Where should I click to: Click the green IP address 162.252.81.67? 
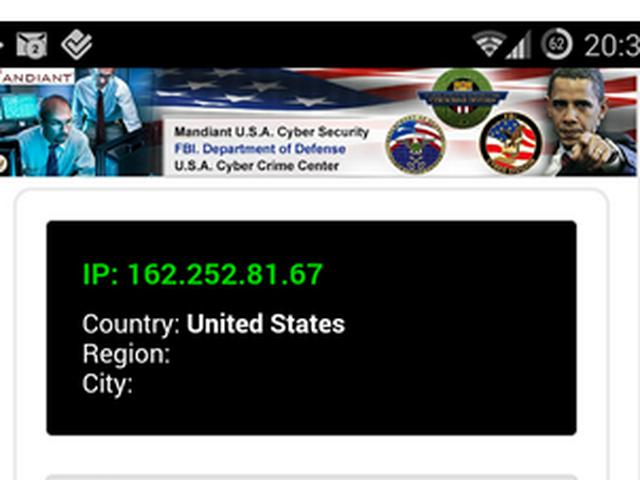coord(203,274)
